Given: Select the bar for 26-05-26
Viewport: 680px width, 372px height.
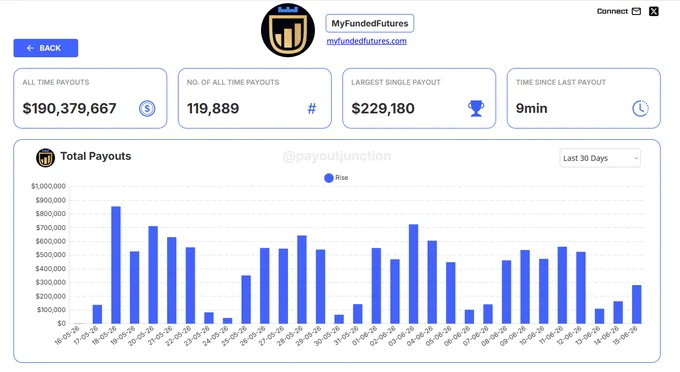Looking at the screenshot, I should tap(265, 286).
